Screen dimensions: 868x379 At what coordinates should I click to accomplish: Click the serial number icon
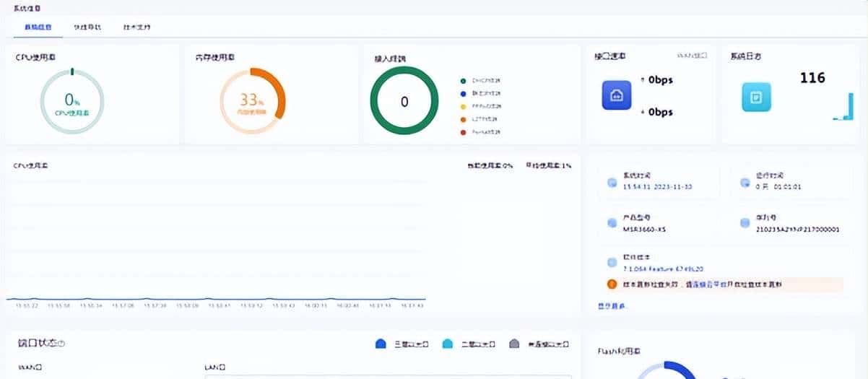[x=745, y=222]
